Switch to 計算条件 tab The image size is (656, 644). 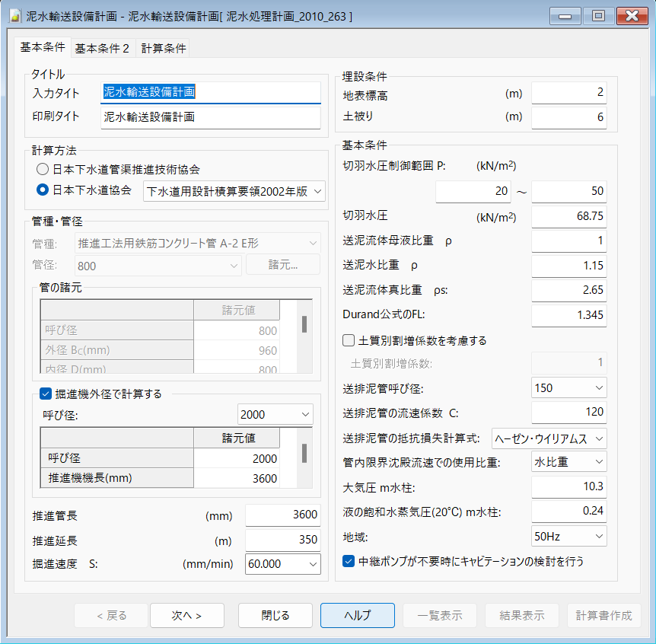pyautogui.click(x=164, y=48)
